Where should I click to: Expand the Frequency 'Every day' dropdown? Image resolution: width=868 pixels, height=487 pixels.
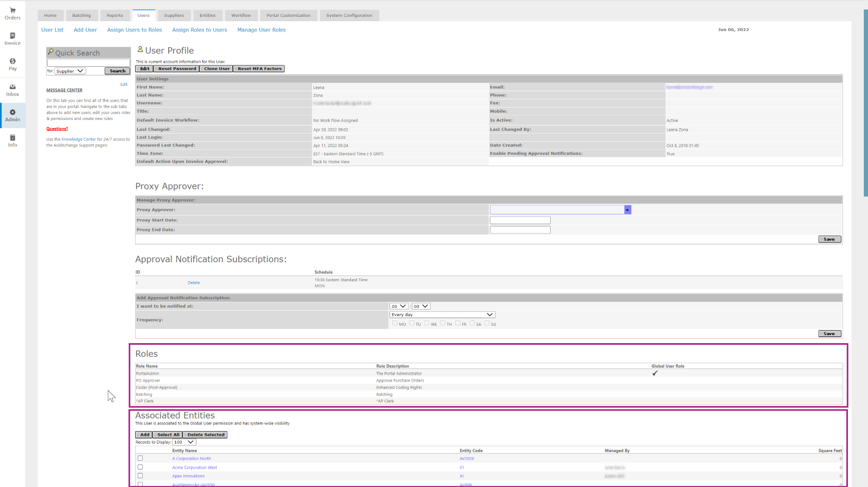(x=442, y=315)
